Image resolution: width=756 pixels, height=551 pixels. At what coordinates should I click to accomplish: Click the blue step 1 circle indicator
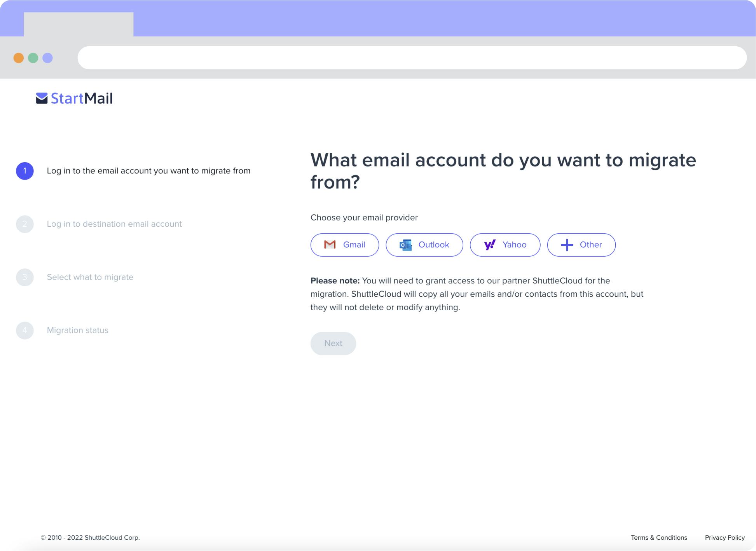(25, 170)
